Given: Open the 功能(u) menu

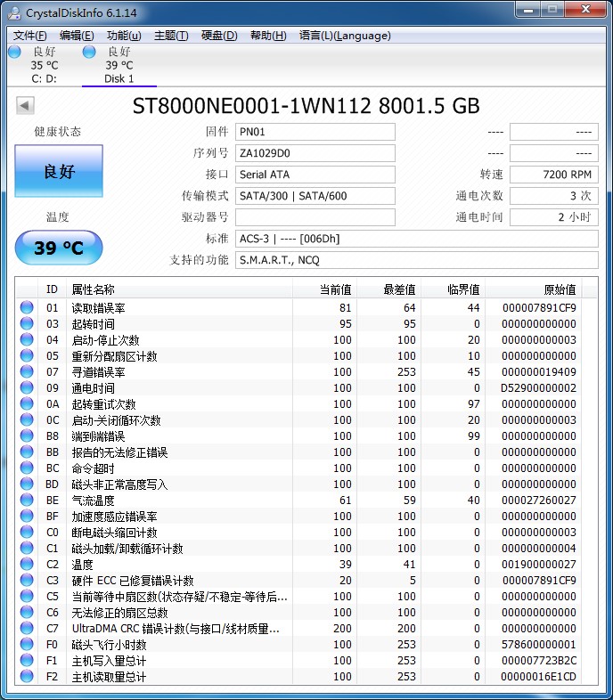Looking at the screenshot, I should coord(124,36).
